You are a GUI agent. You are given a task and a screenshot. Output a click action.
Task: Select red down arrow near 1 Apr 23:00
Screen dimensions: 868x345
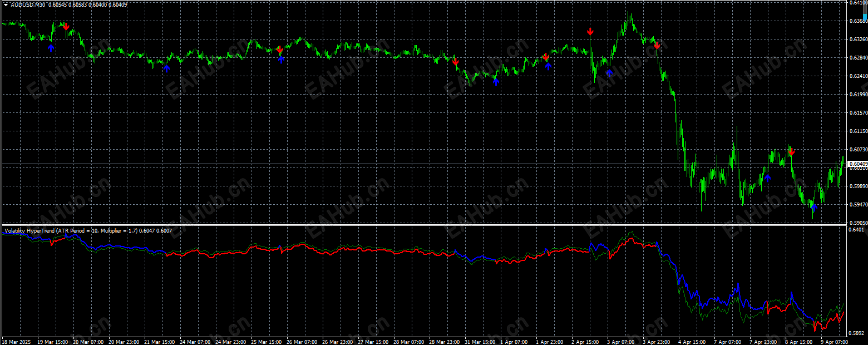pyautogui.click(x=546, y=57)
